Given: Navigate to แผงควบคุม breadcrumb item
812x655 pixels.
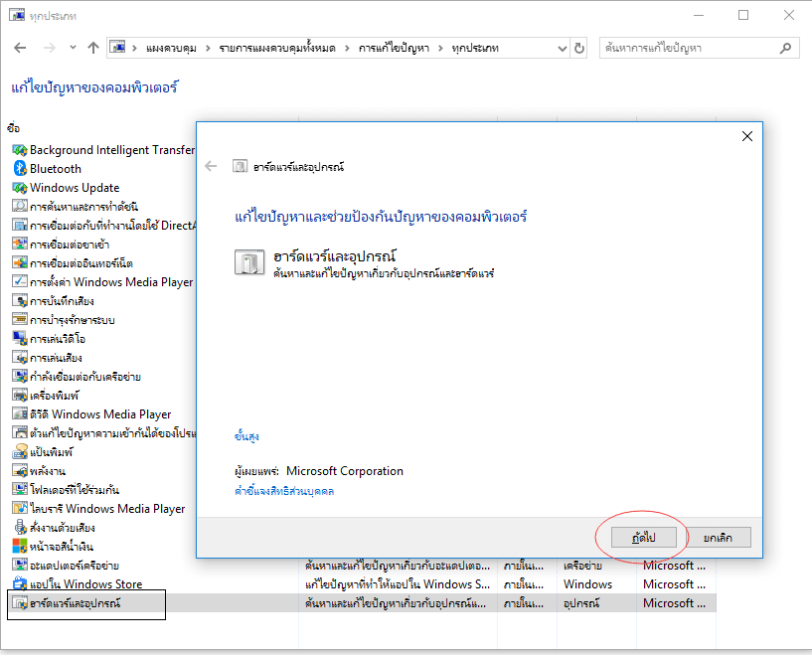Looking at the screenshot, I should pyautogui.click(x=173, y=48).
